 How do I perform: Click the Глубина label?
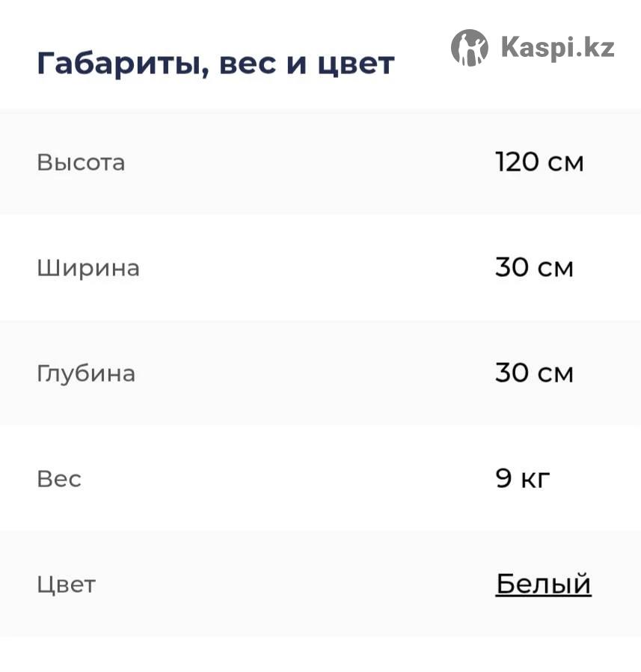point(86,373)
